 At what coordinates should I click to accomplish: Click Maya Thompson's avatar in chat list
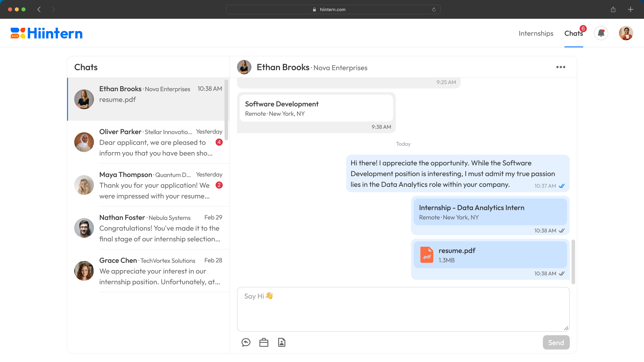click(x=84, y=185)
